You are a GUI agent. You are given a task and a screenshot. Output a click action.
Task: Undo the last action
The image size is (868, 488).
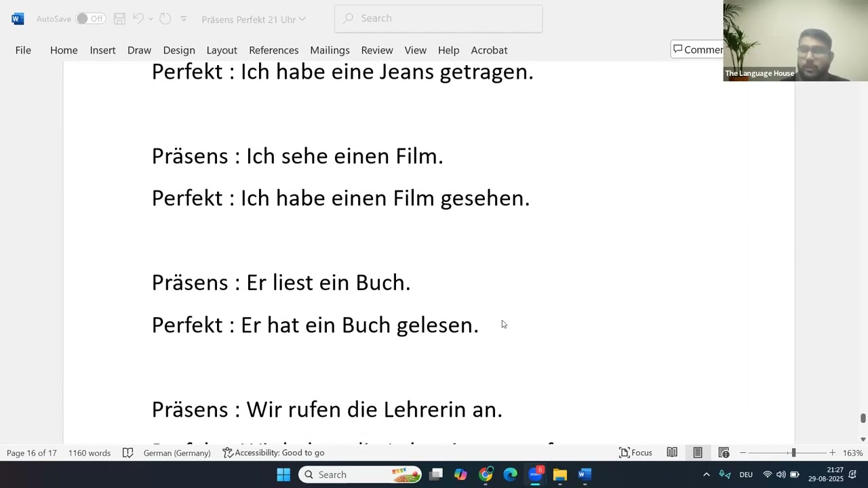138,19
